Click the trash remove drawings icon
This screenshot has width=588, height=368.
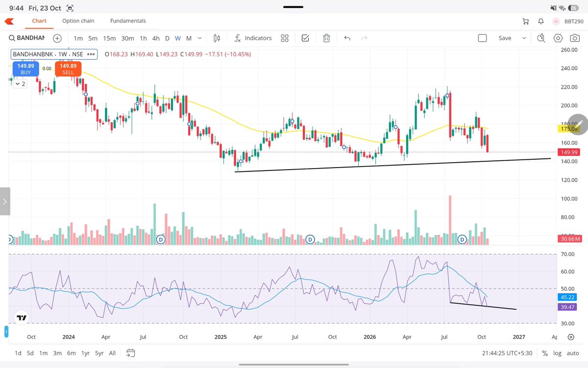pyautogui.click(x=327, y=38)
